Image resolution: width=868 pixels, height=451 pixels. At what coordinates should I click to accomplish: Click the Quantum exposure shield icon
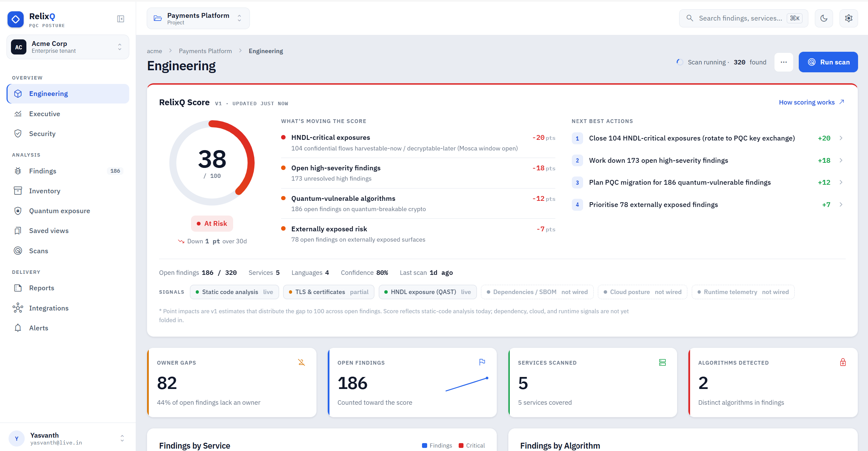tap(18, 211)
